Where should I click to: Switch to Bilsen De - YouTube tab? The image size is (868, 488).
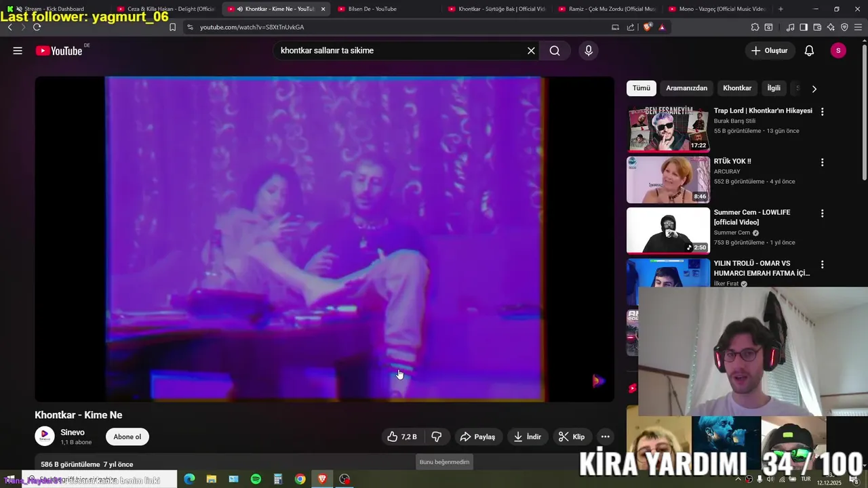[x=385, y=9]
